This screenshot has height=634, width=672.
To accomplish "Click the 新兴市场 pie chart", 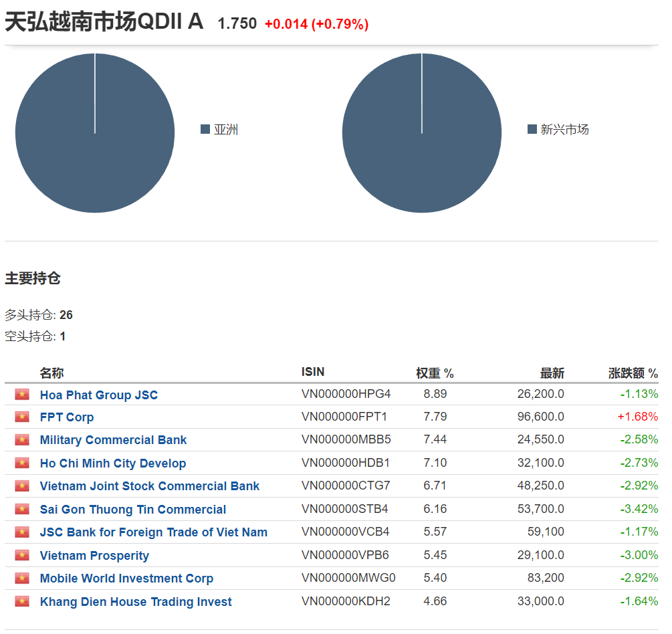I will point(422,133).
